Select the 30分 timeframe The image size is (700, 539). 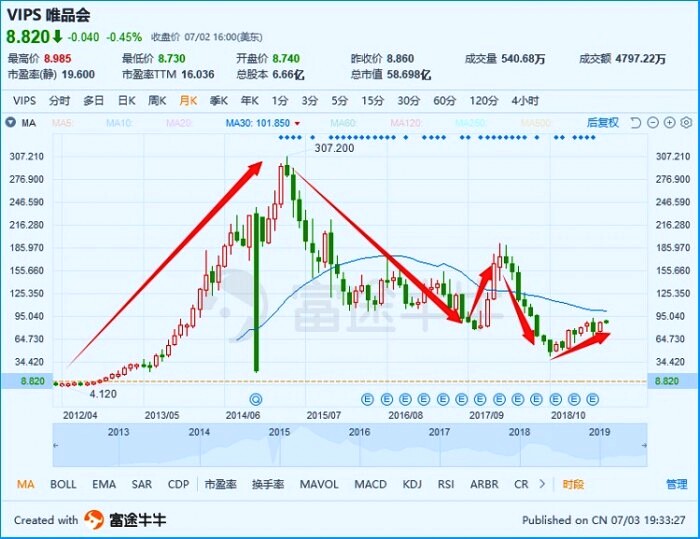(x=408, y=100)
